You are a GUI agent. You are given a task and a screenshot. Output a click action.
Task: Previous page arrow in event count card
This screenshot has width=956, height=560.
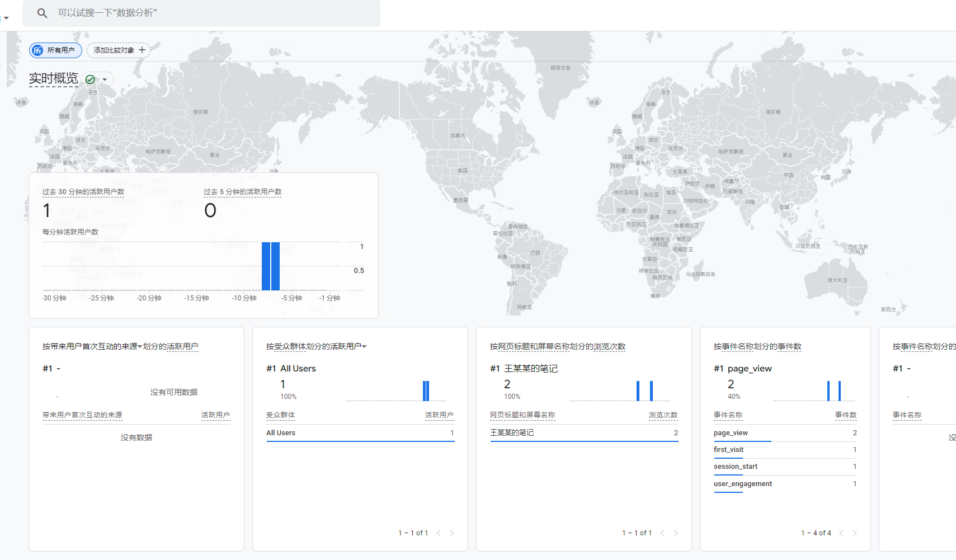point(841,533)
